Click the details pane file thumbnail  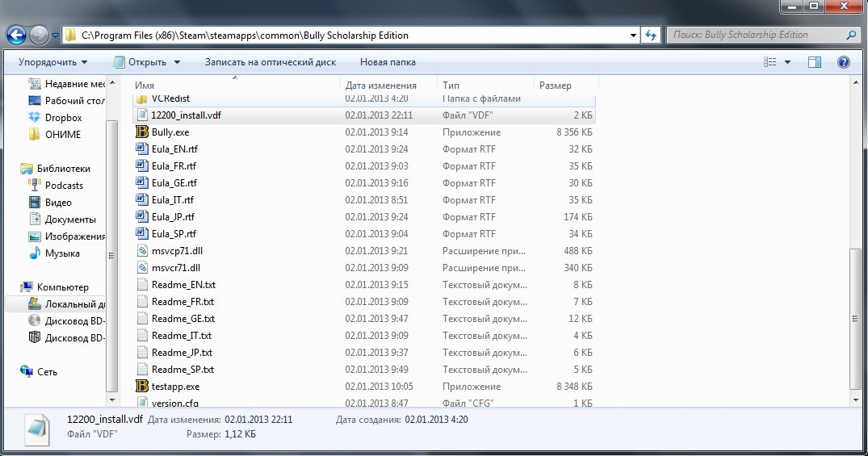[x=38, y=429]
